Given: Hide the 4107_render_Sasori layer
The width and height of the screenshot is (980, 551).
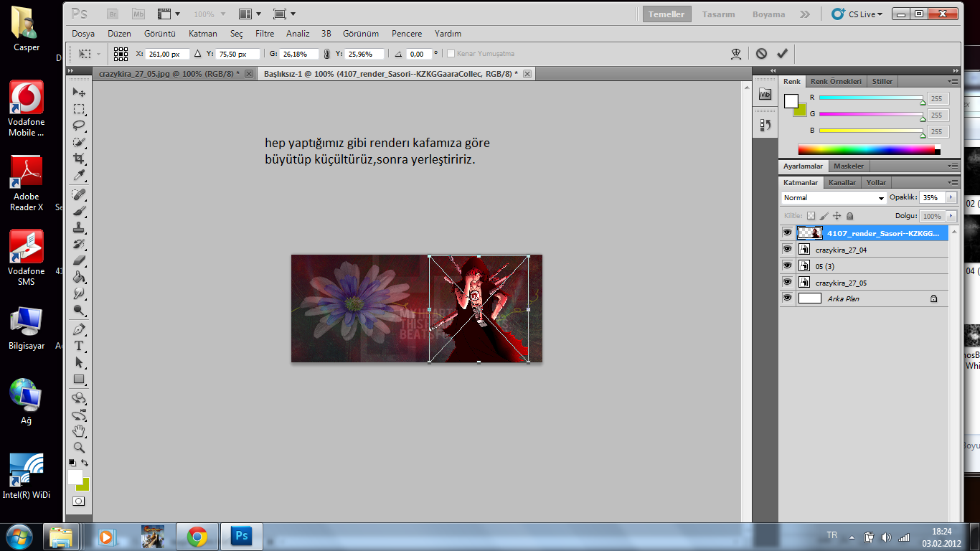Looking at the screenshot, I should [787, 233].
